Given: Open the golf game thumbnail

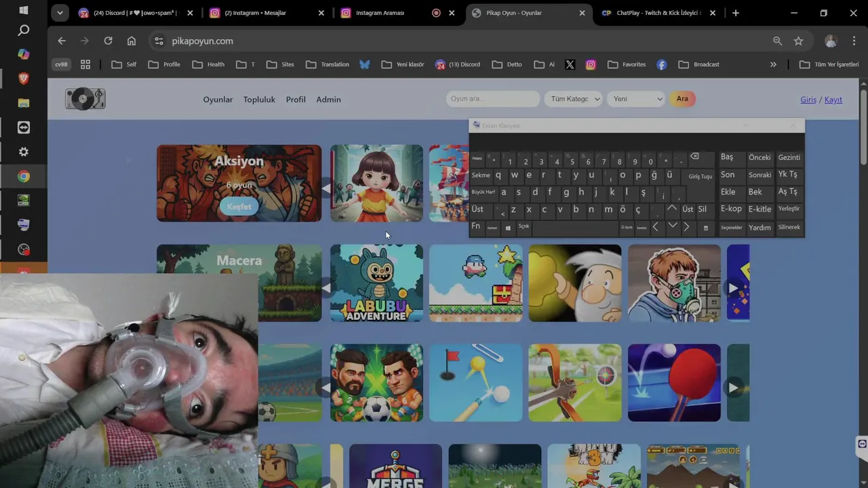Looking at the screenshot, I should [x=476, y=382].
